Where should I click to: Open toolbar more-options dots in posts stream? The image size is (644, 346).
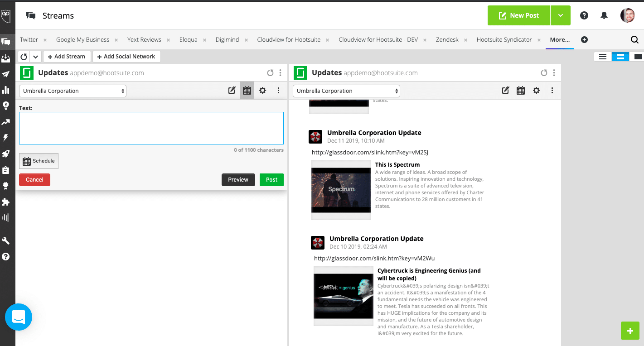pos(552,91)
